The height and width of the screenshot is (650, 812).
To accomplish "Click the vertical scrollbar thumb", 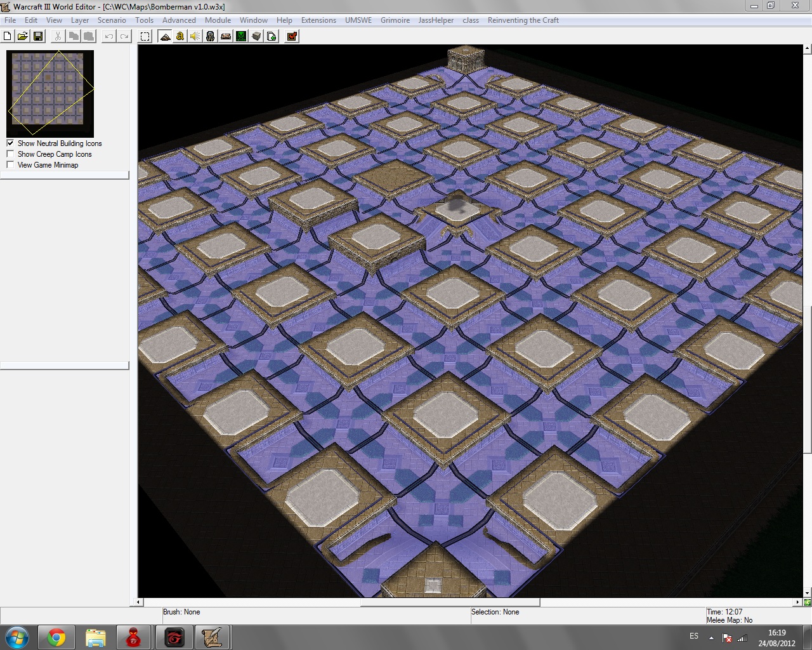I will coord(808,380).
